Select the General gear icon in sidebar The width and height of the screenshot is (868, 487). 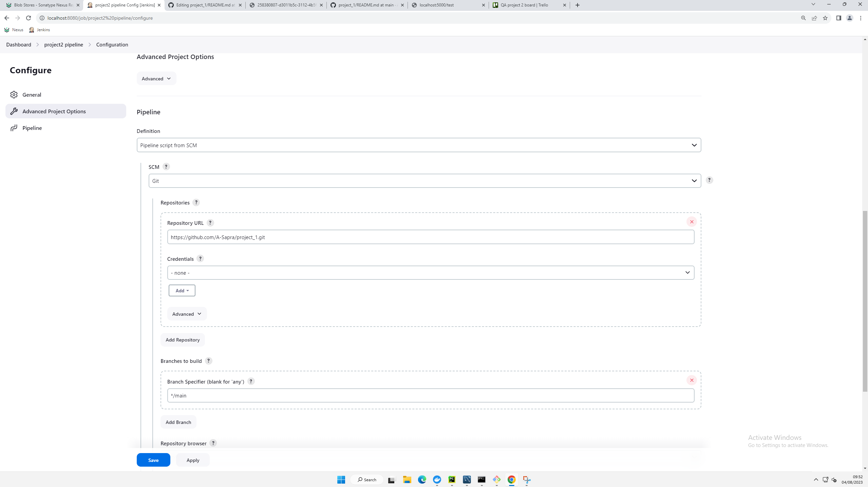(x=14, y=95)
